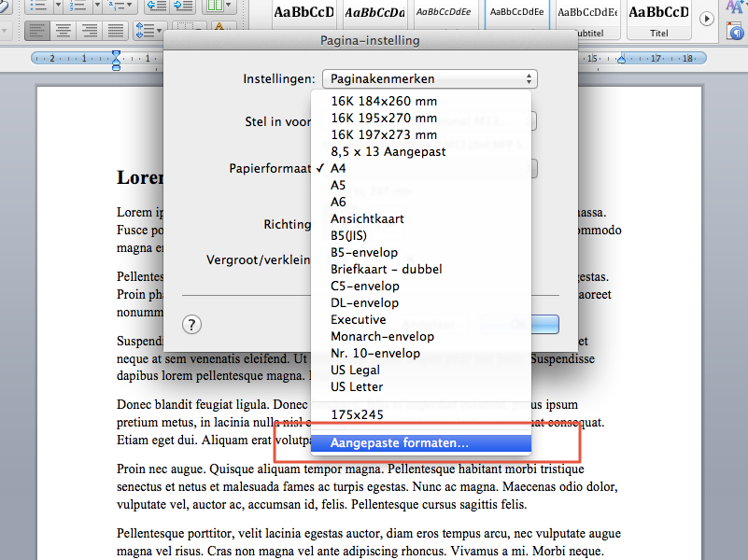Pick A5 from the paper list
Viewport: 748px width, 560px height.
tap(421, 185)
